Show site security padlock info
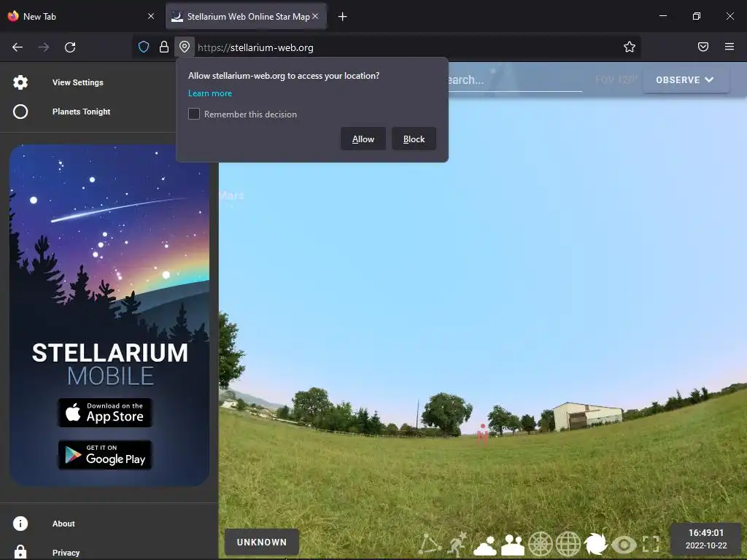This screenshot has height=560, width=747. [x=164, y=47]
